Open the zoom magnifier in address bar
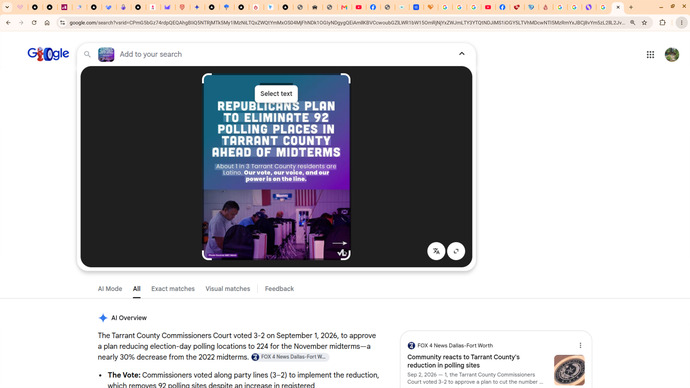Screen dimensions: 690x388 click(632, 22)
